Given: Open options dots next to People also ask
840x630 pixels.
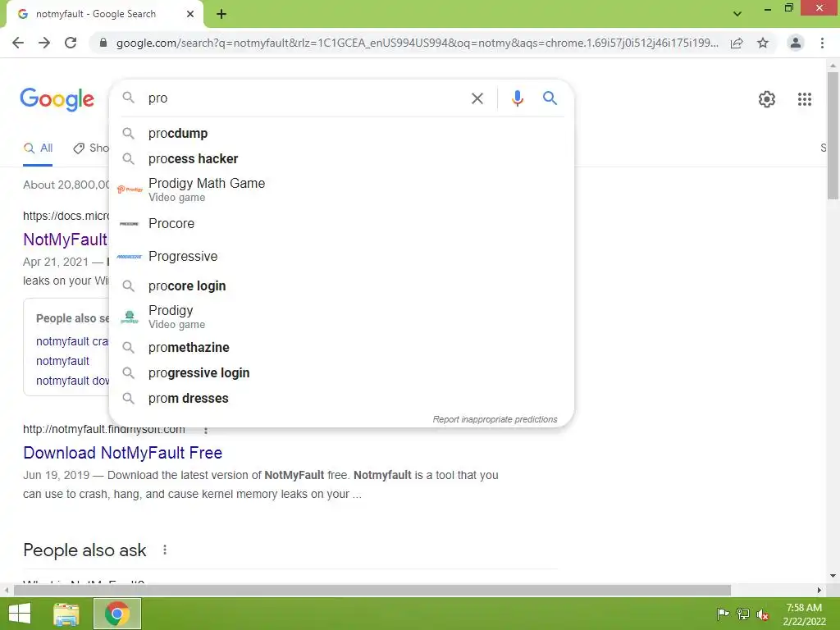Looking at the screenshot, I should point(165,550).
